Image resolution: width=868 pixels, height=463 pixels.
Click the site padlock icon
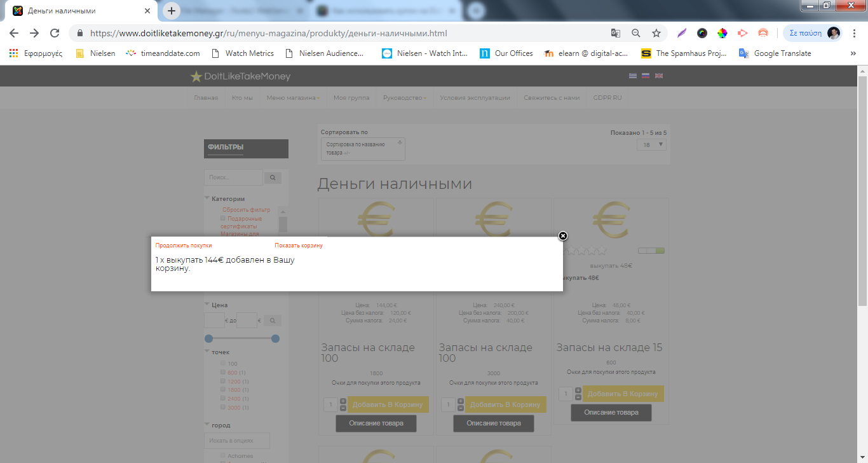[80, 33]
